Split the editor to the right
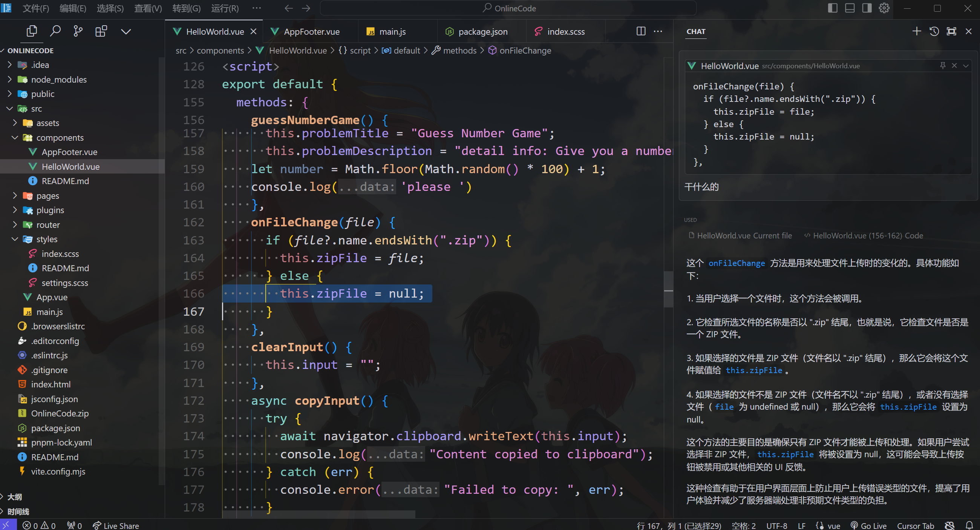Screen dimensions: 980x530 [x=641, y=31]
